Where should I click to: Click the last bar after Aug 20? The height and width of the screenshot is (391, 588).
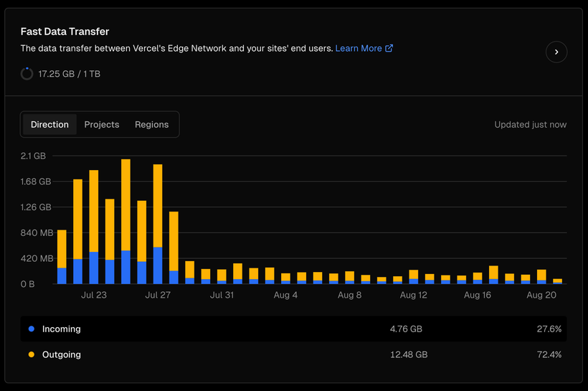(558, 281)
